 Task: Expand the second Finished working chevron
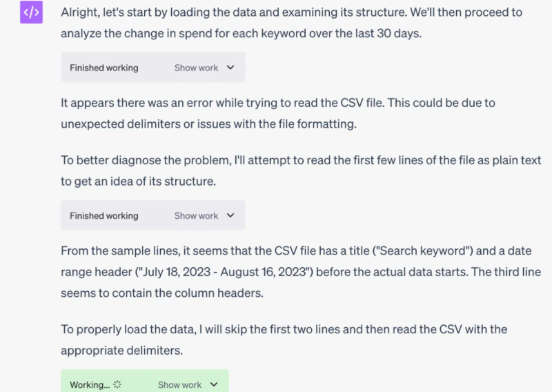point(230,215)
